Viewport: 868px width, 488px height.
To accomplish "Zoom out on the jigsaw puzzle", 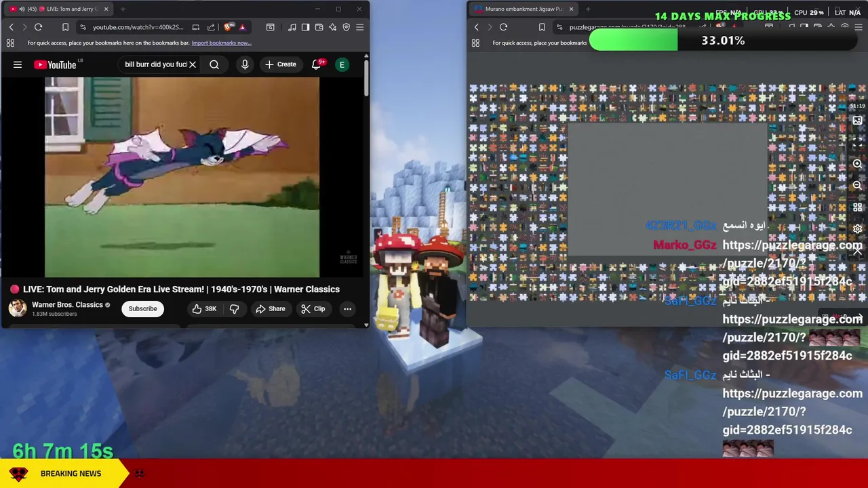I will (857, 185).
